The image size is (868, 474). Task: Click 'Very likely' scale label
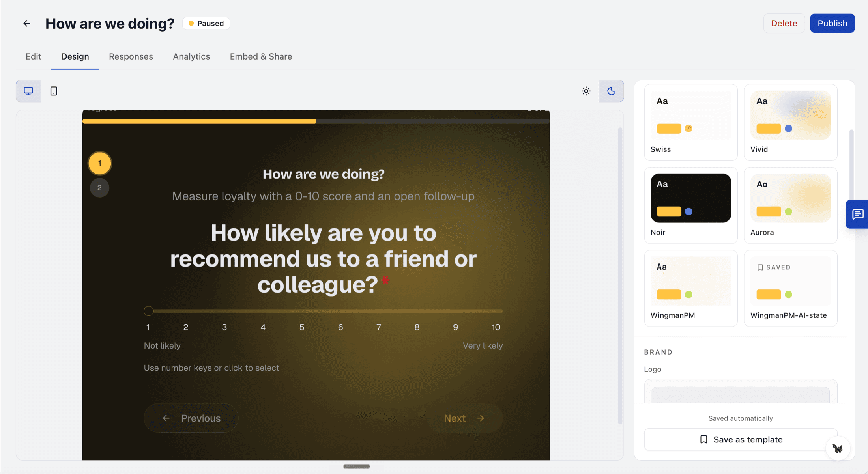pyautogui.click(x=483, y=345)
